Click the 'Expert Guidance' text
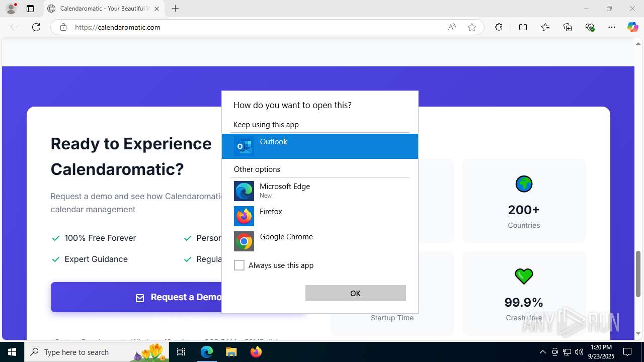This screenshot has width=644, height=362. point(96,259)
